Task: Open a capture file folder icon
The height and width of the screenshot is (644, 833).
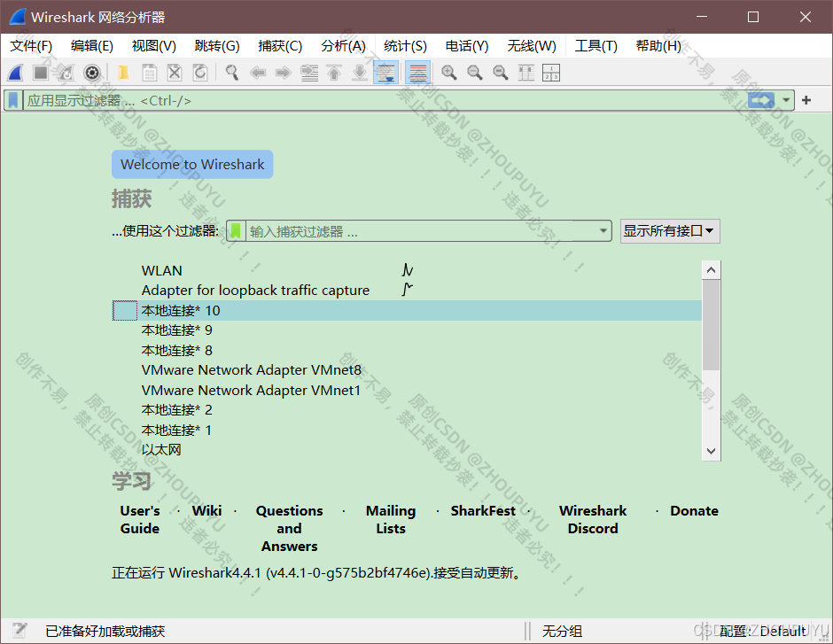Action: pos(123,73)
